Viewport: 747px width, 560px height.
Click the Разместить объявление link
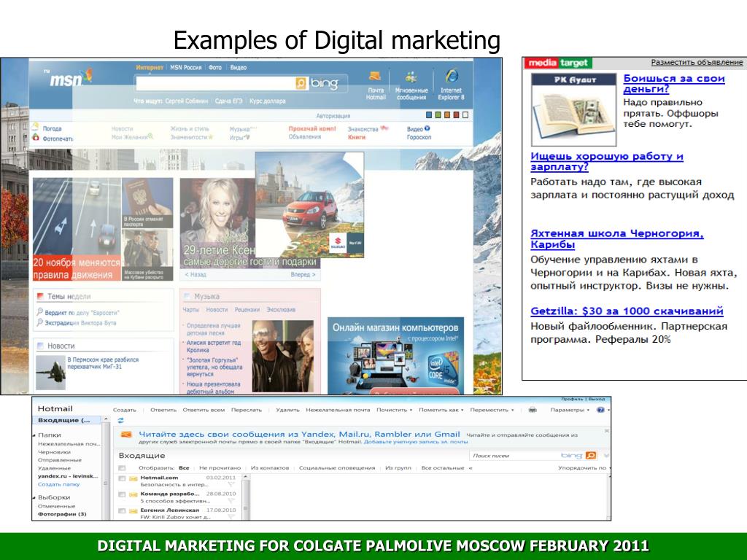(697, 63)
